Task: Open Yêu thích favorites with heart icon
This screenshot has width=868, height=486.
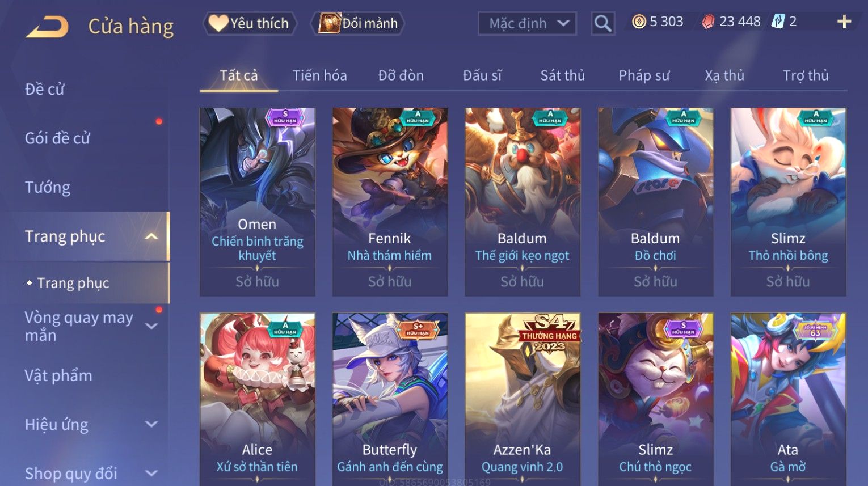Action: point(249,23)
